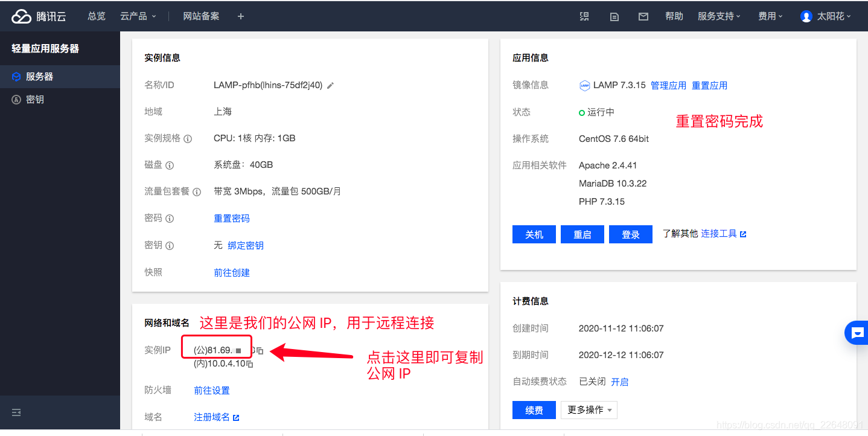The height and width of the screenshot is (436, 868).
Task: Click the CentOS 7.6 64bit text
Action: pyautogui.click(x=614, y=139)
